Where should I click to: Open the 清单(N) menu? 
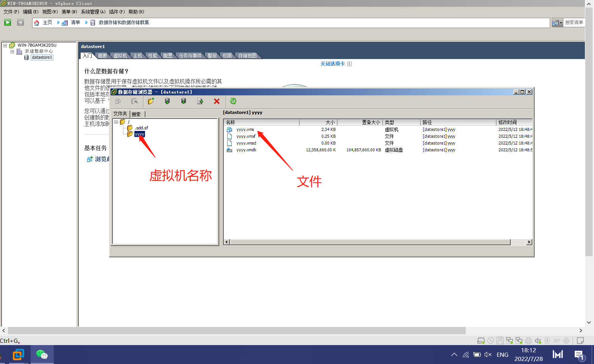[x=69, y=12]
